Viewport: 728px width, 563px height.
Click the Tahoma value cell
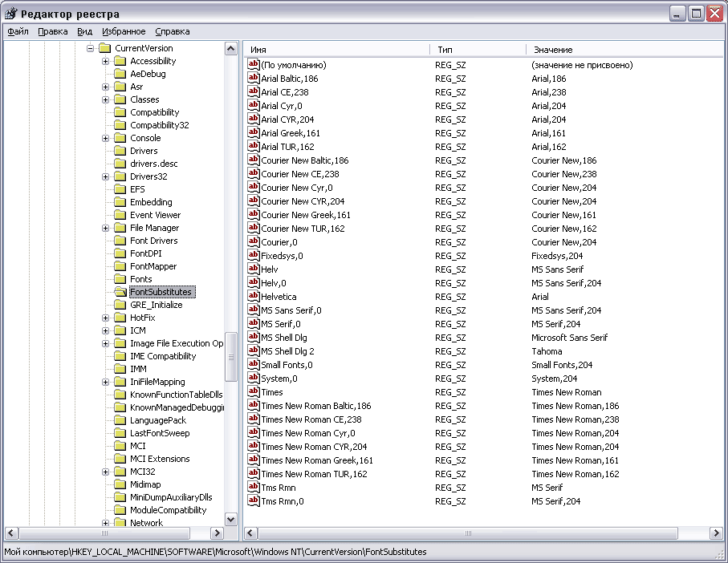point(547,351)
